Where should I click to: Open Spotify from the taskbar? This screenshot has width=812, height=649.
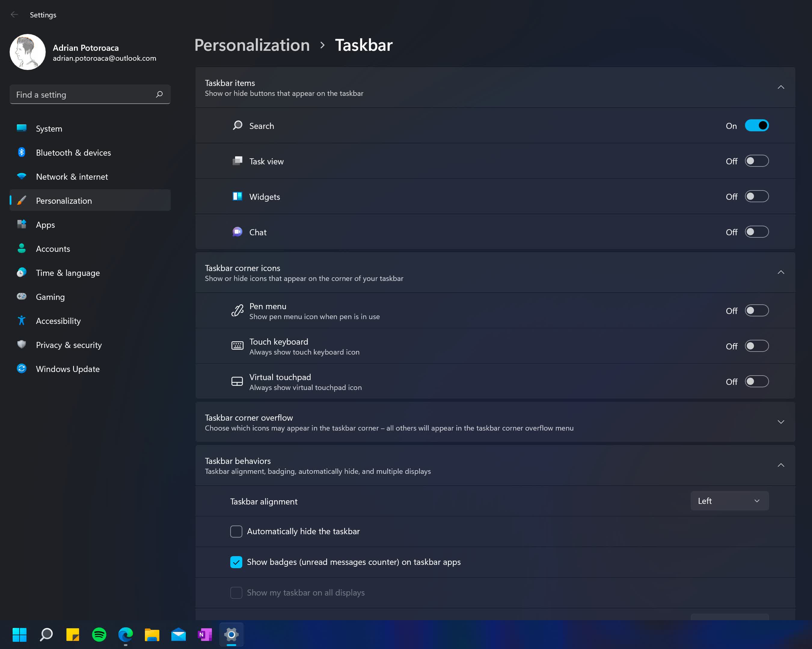click(x=99, y=635)
